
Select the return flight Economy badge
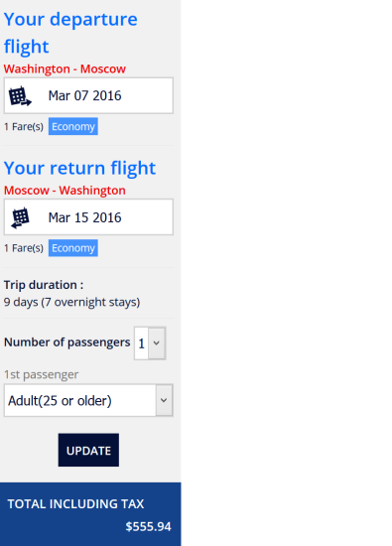coord(73,248)
